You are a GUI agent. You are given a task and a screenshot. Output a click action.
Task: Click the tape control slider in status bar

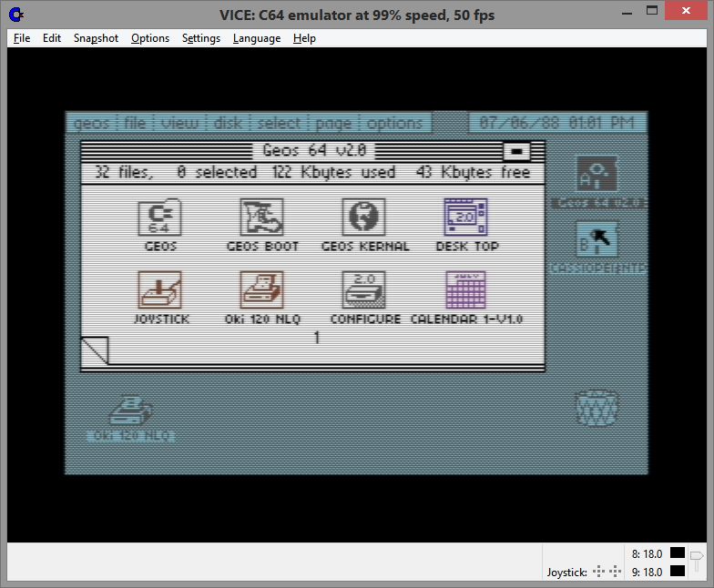697,561
